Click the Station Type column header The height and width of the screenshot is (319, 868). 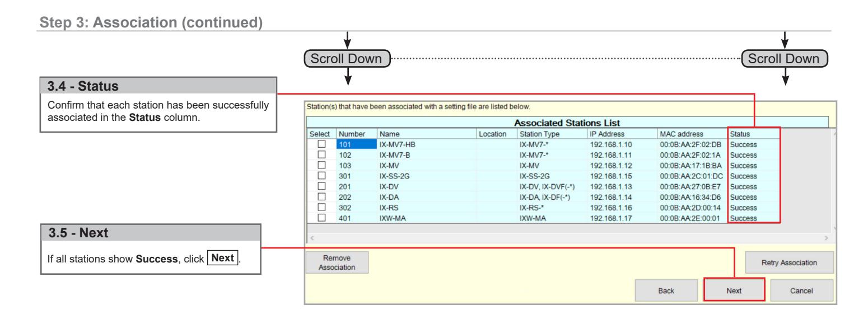(552, 134)
